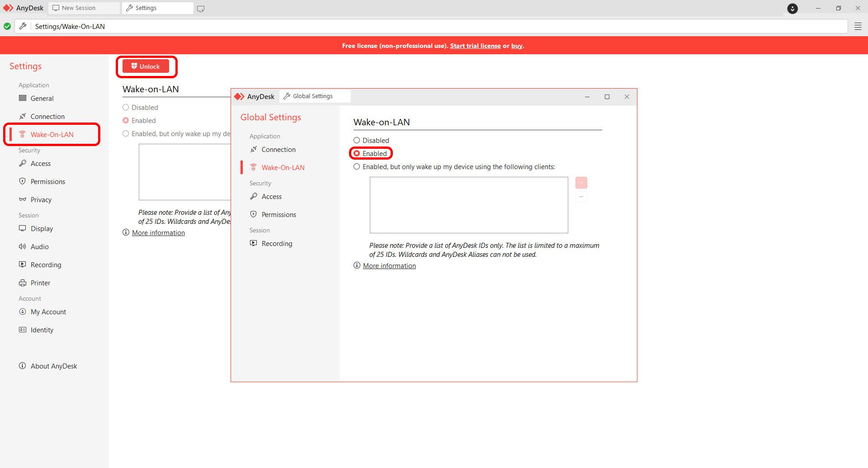This screenshot has width=868, height=468.
Task: Click the Permissions shield icon in main sidebar
Action: point(23,181)
